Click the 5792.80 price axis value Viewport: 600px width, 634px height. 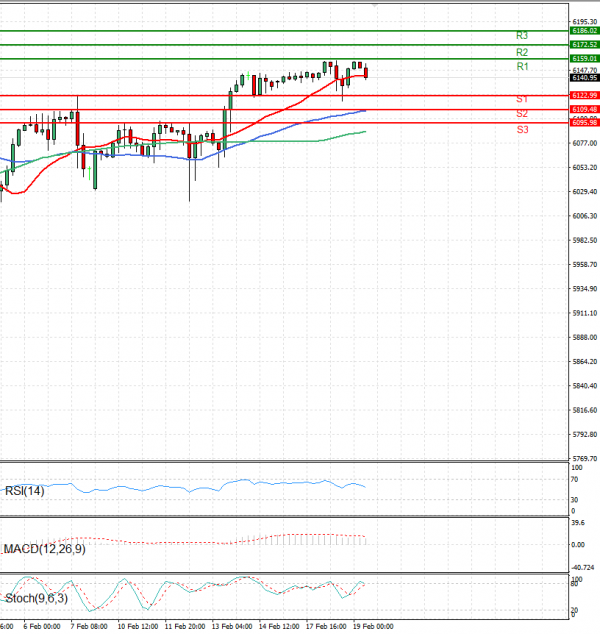[x=585, y=434]
